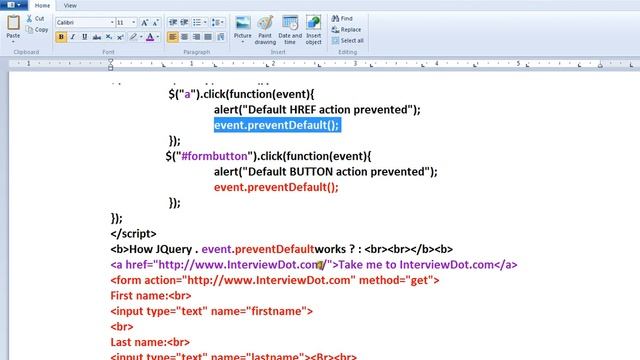Click the left indent marker on ruler
Image resolution: width=640 pixels, height=360 pixels.
[111, 64]
